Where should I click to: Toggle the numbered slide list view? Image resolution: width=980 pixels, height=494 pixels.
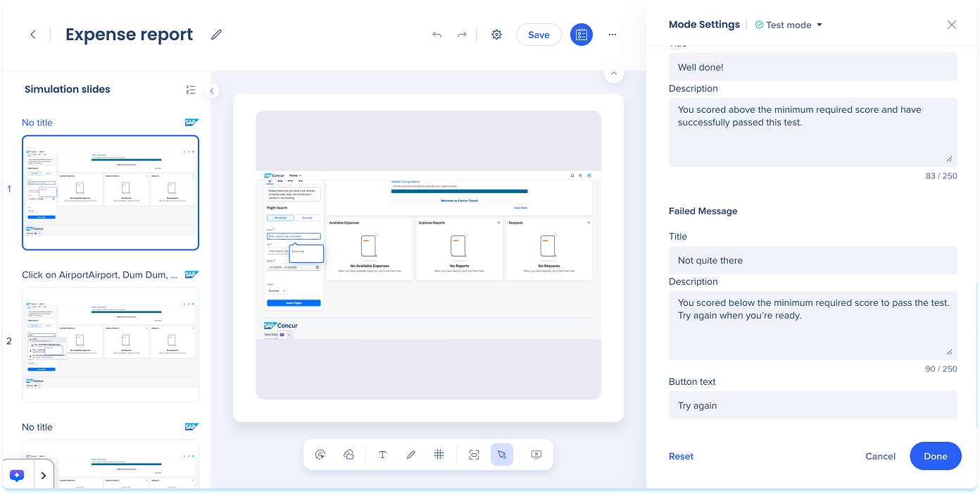tap(191, 89)
